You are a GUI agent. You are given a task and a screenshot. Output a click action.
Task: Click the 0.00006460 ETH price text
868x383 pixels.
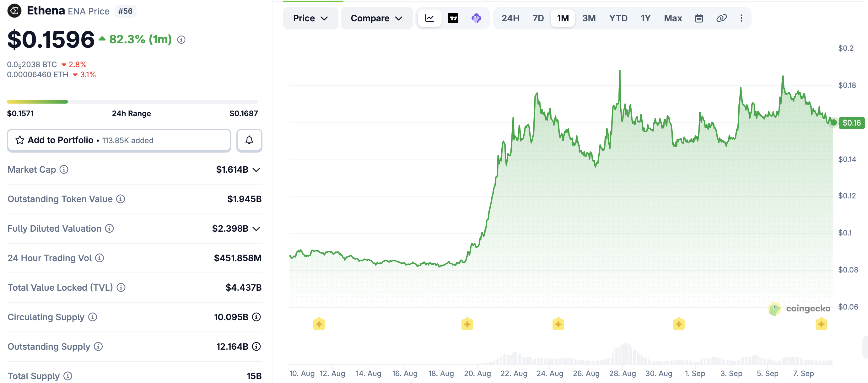[38, 74]
